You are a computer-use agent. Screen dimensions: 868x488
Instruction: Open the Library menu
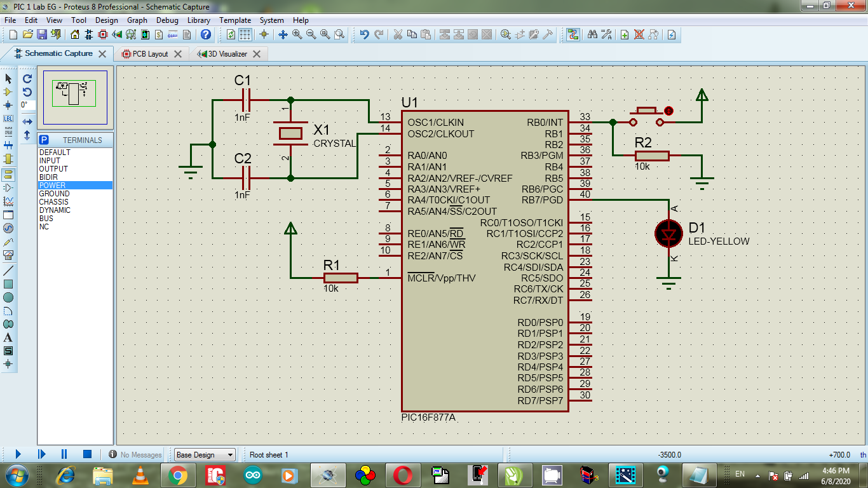click(199, 20)
